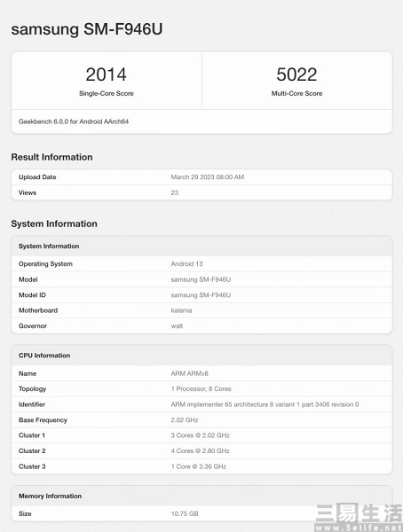Select the Android 13 operating system value
Image resolution: width=403 pixels, height=532 pixels.
pyautogui.click(x=186, y=263)
